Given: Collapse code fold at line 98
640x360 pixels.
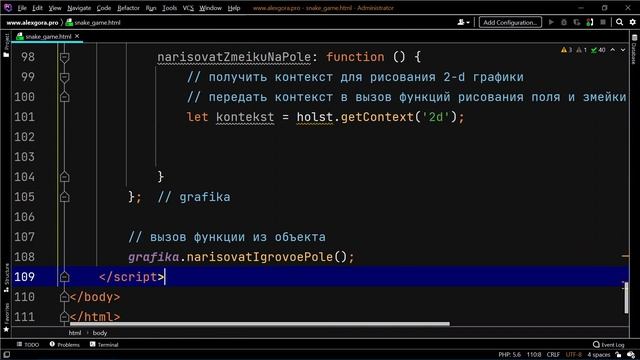Looking at the screenshot, I should 64,58.
